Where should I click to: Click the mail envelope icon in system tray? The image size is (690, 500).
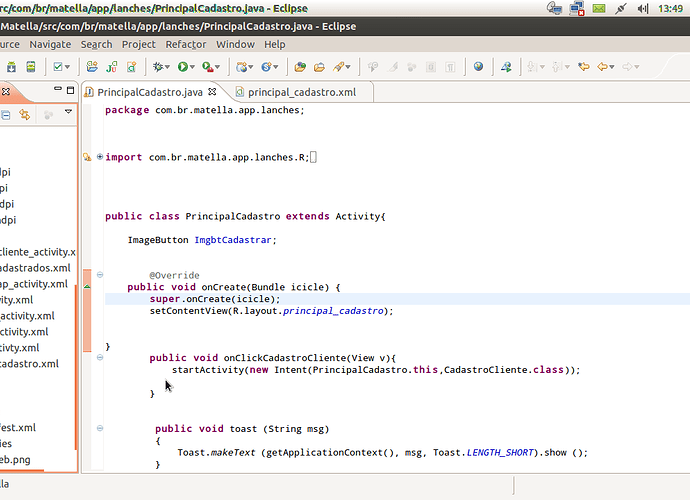tap(597, 8)
